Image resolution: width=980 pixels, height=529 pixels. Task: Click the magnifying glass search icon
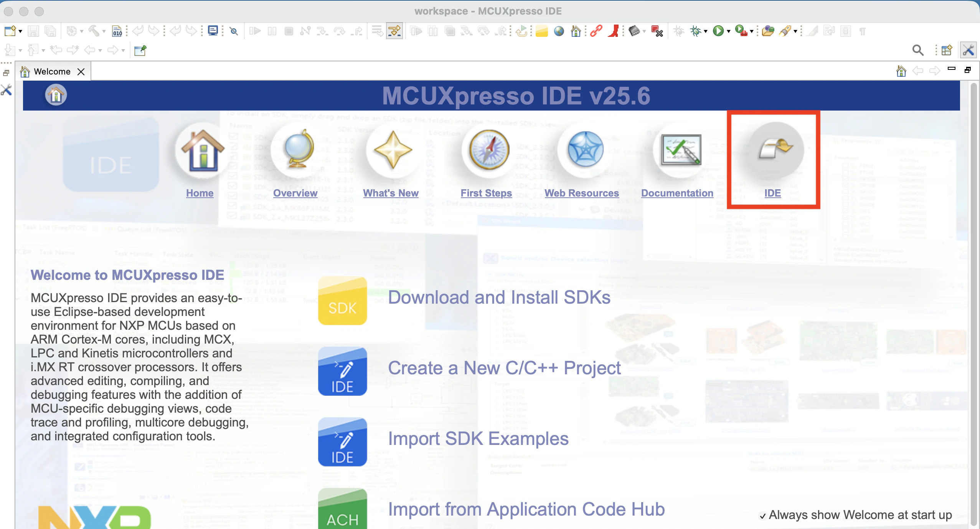point(918,50)
